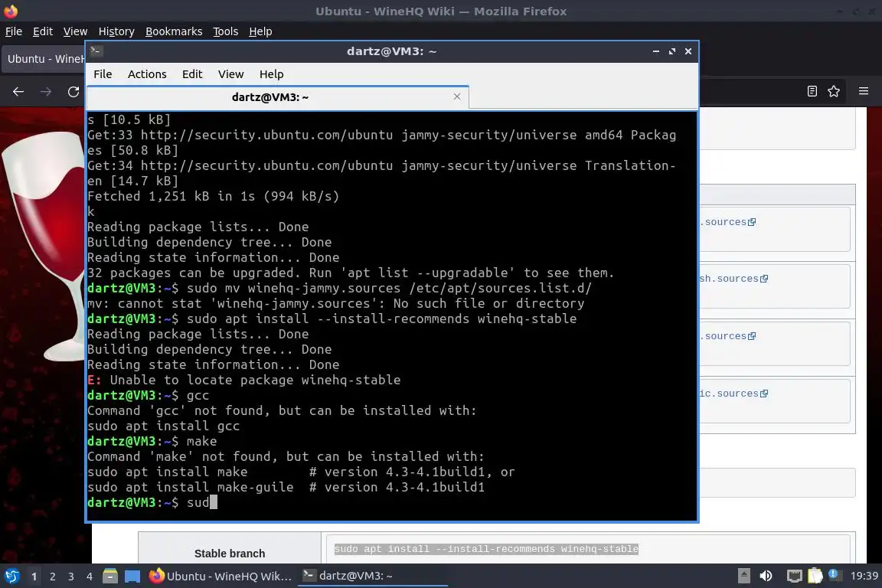Select the Ubuntu - WineHQ Firefox tab
Viewport: 882px width, 588px height.
44,59
